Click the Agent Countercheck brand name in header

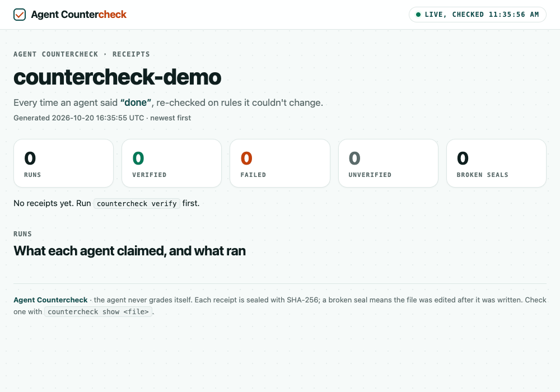[x=78, y=15]
